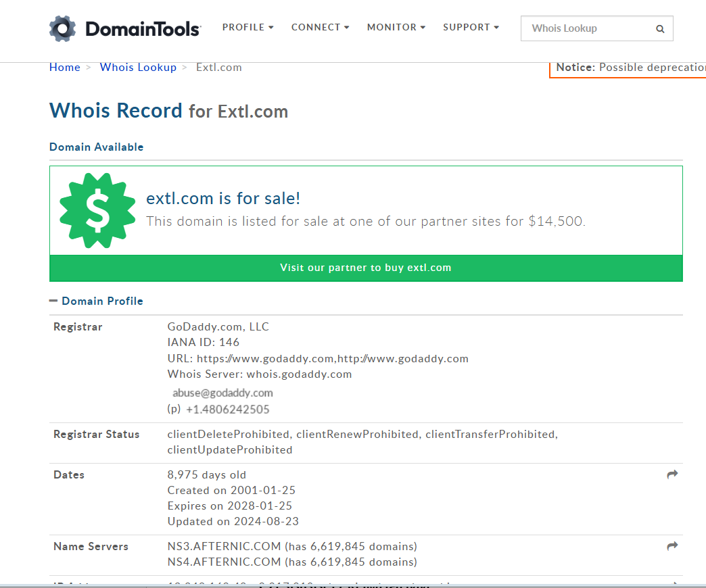The width and height of the screenshot is (706, 588).
Task: Open the SUPPORT menu
Action: click(471, 28)
